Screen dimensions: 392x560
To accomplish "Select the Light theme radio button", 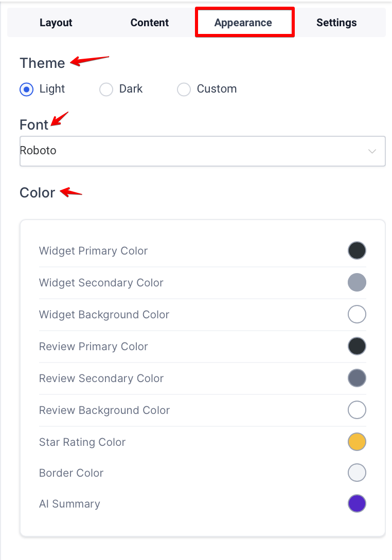I will click(x=26, y=89).
